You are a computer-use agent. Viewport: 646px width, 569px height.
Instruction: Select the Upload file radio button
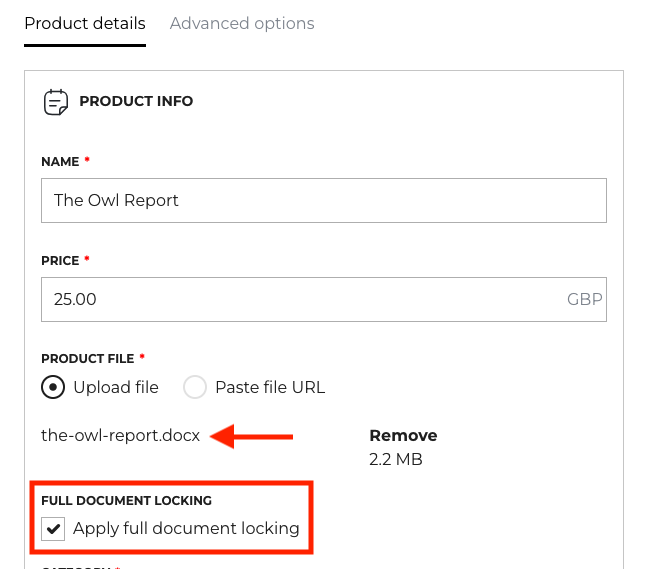pos(53,387)
